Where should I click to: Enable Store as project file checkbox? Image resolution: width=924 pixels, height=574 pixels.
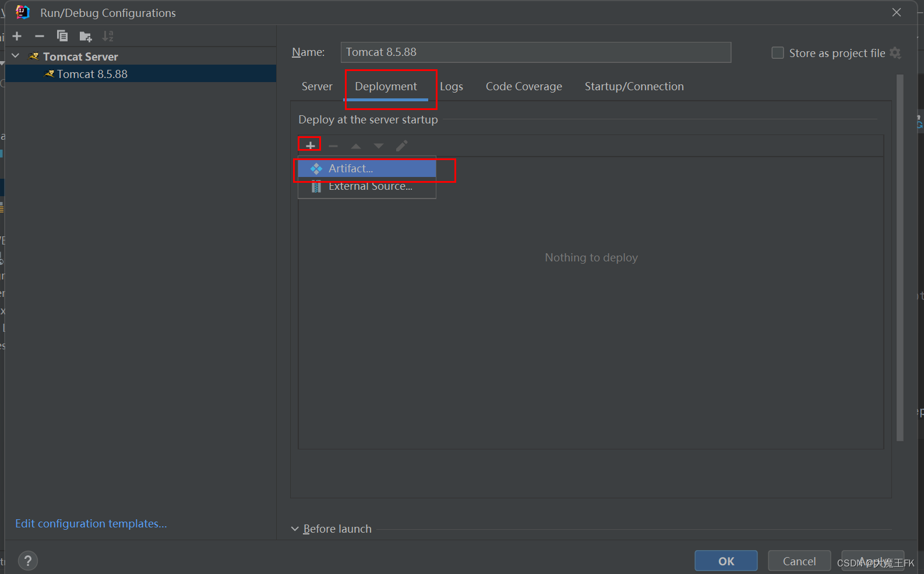pos(778,53)
